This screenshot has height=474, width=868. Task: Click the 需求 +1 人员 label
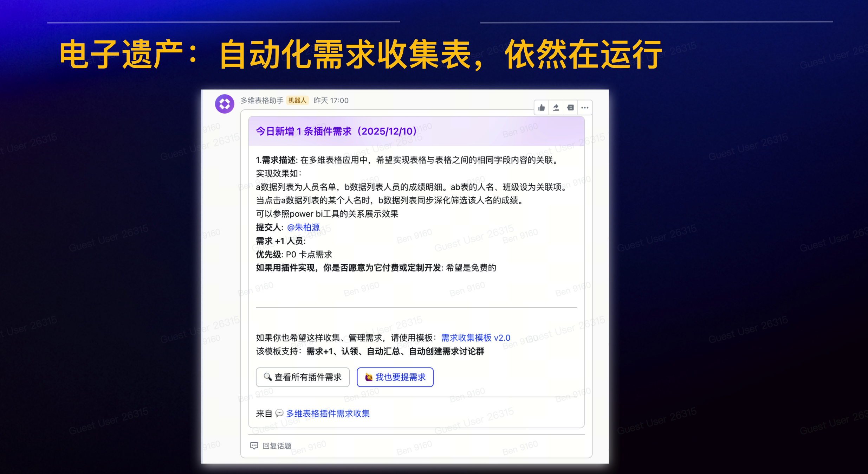pyautogui.click(x=281, y=241)
